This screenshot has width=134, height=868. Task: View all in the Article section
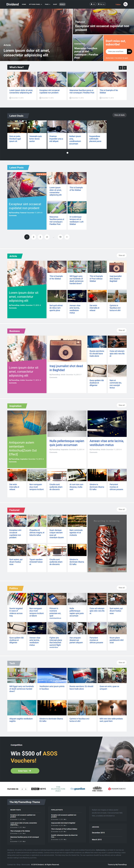pyautogui.click(x=122, y=255)
